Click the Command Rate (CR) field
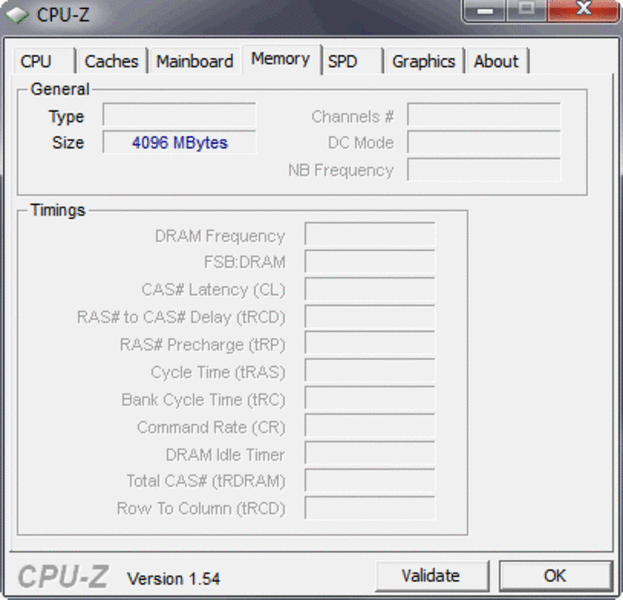Viewport: 623px width, 600px height. (370, 426)
